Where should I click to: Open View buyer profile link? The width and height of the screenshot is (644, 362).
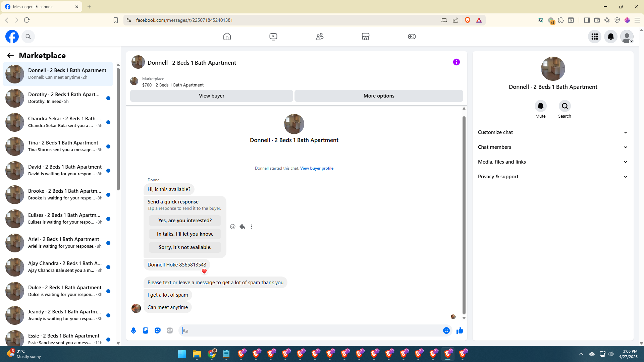pyautogui.click(x=317, y=168)
